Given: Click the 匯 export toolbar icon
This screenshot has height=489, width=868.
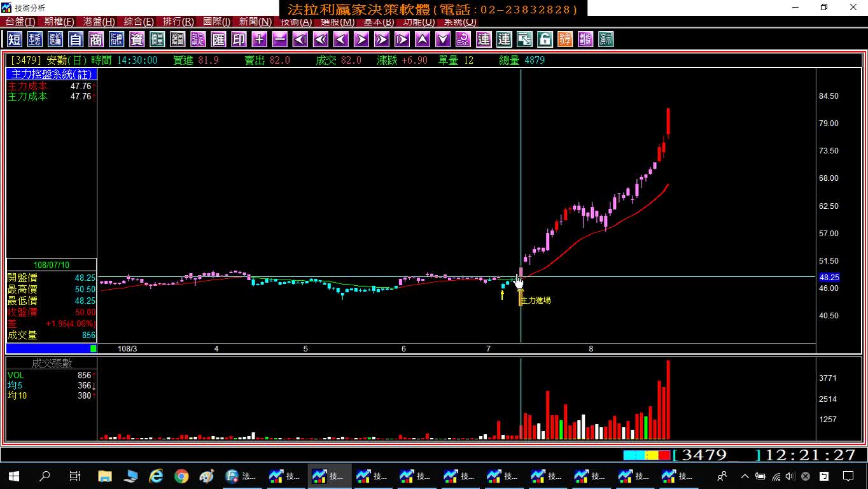Looking at the screenshot, I should (218, 39).
